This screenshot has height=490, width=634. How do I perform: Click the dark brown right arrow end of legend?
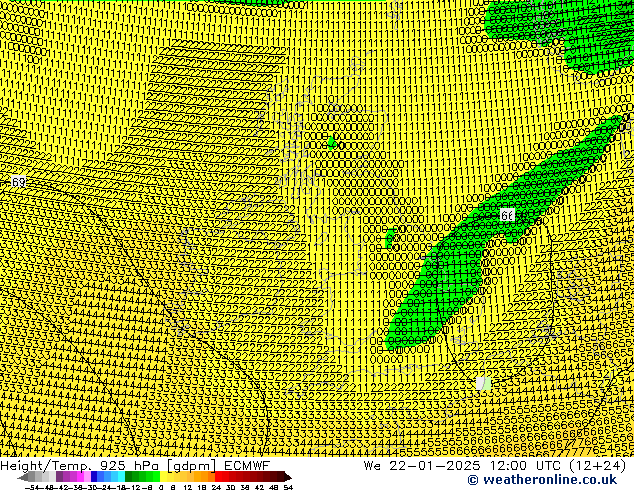pyautogui.click(x=288, y=477)
